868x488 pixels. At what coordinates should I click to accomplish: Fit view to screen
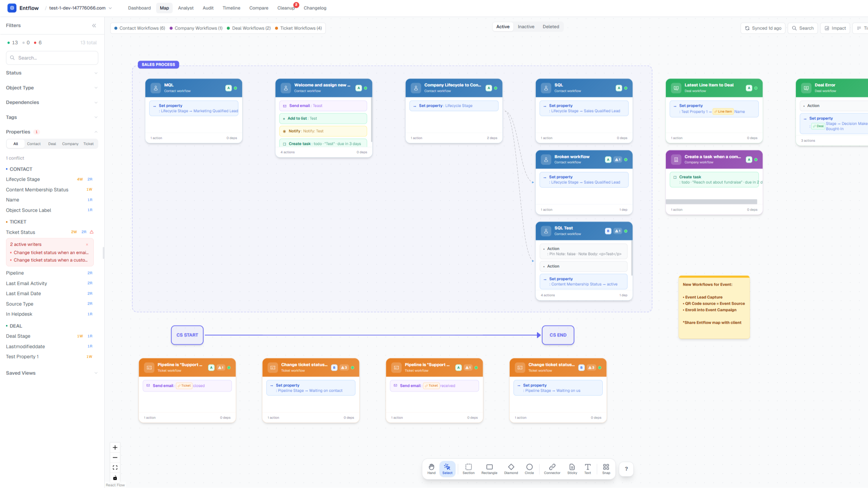[x=115, y=467]
